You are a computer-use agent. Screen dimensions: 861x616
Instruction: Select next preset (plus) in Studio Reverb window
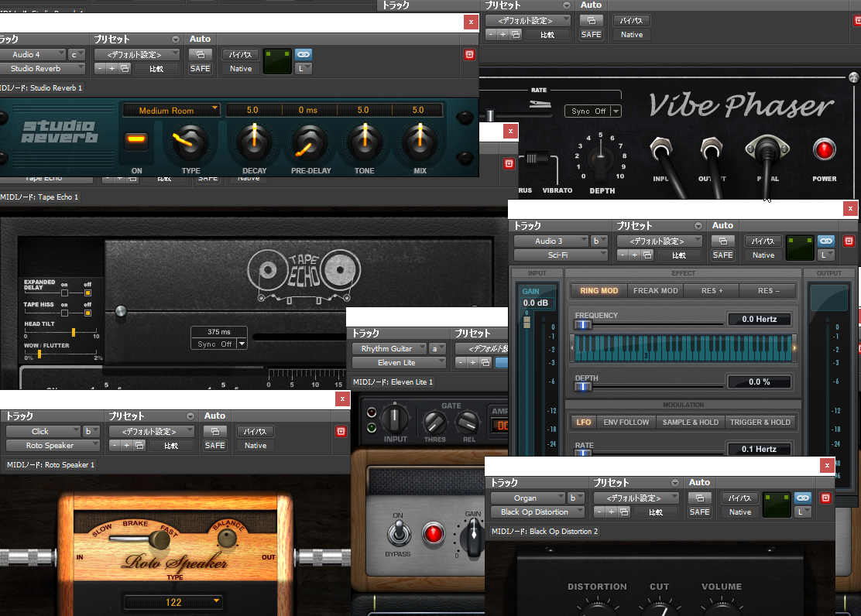[112, 69]
